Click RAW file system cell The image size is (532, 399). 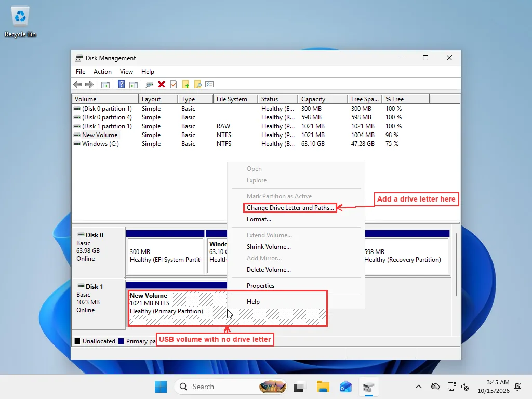click(223, 126)
